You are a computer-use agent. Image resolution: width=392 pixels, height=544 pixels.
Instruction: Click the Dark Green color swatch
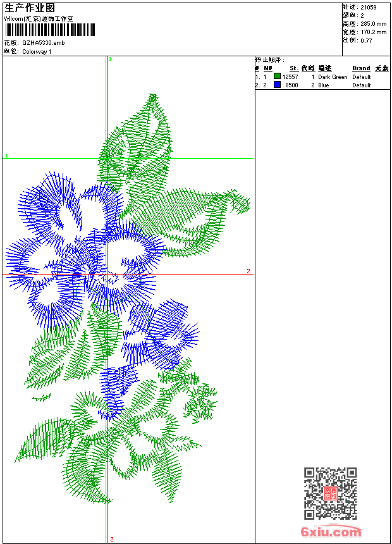[x=277, y=77]
